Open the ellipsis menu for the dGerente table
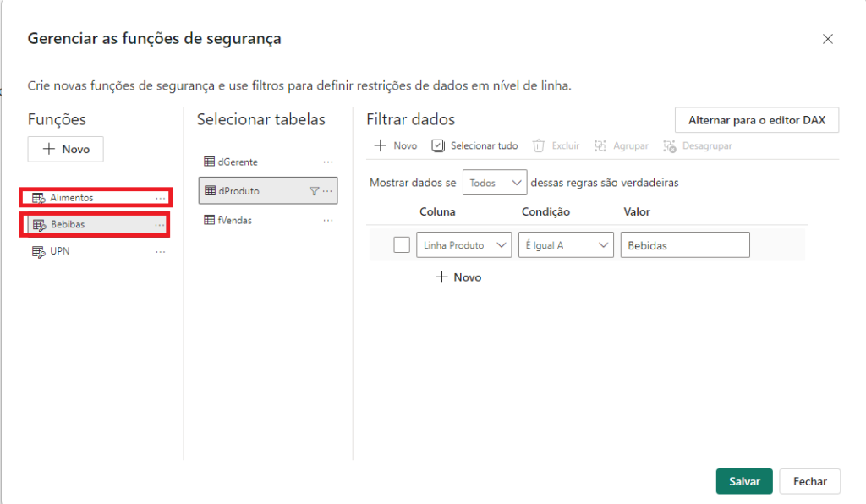Image resolution: width=866 pixels, height=504 pixels. click(x=328, y=162)
